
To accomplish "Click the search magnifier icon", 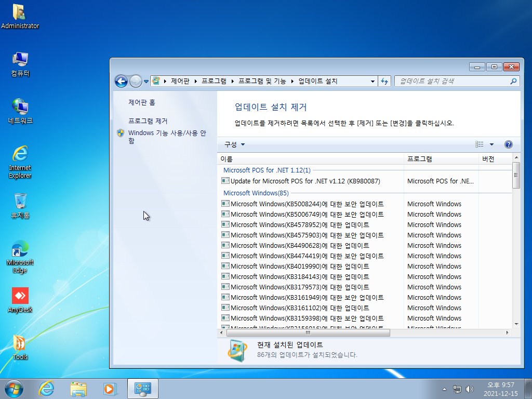I will click(x=513, y=81).
